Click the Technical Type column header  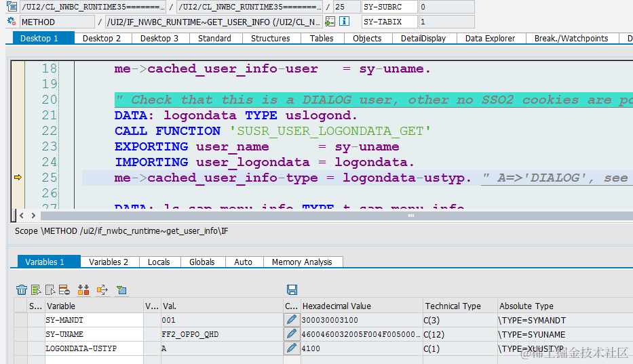pyautogui.click(x=460, y=306)
